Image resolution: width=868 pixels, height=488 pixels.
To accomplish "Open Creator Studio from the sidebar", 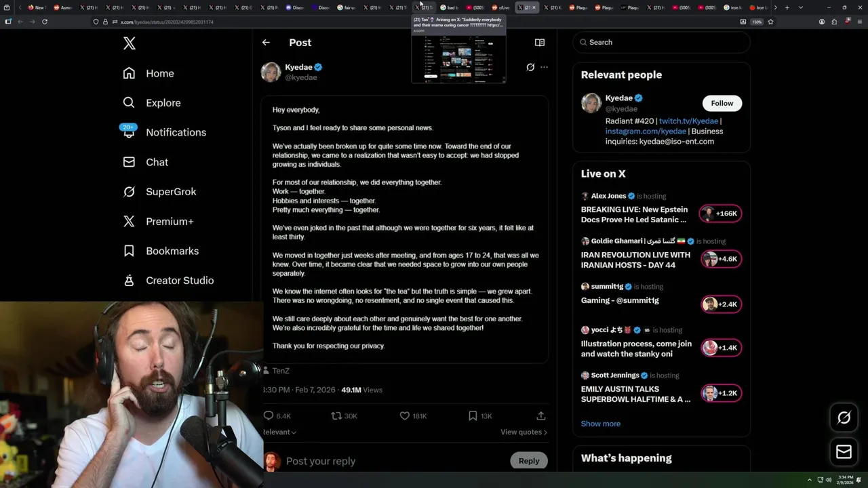I will pyautogui.click(x=168, y=281).
